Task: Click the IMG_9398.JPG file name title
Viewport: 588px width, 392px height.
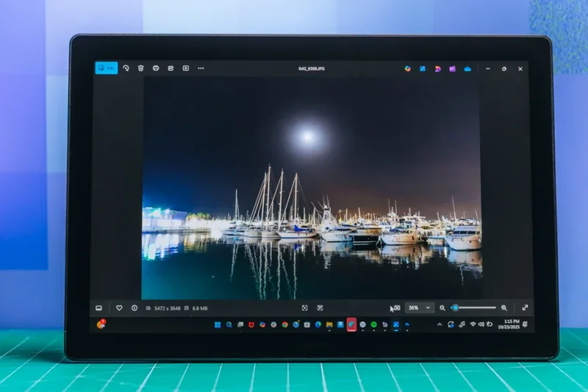Action: [312, 68]
